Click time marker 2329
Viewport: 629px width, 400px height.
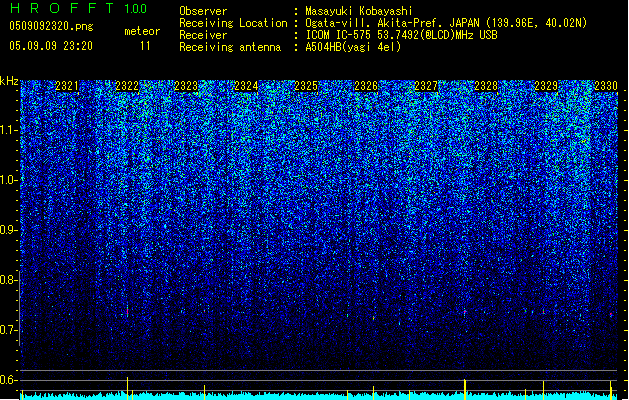[x=546, y=86]
